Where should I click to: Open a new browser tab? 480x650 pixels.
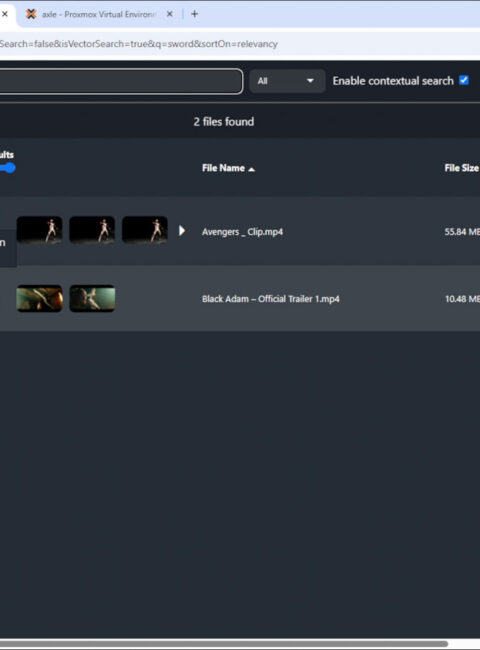(x=194, y=14)
